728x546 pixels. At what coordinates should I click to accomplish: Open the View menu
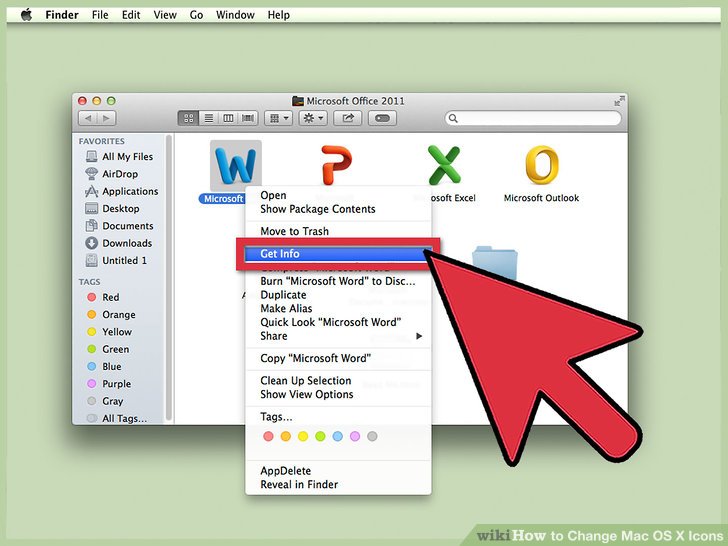165,15
